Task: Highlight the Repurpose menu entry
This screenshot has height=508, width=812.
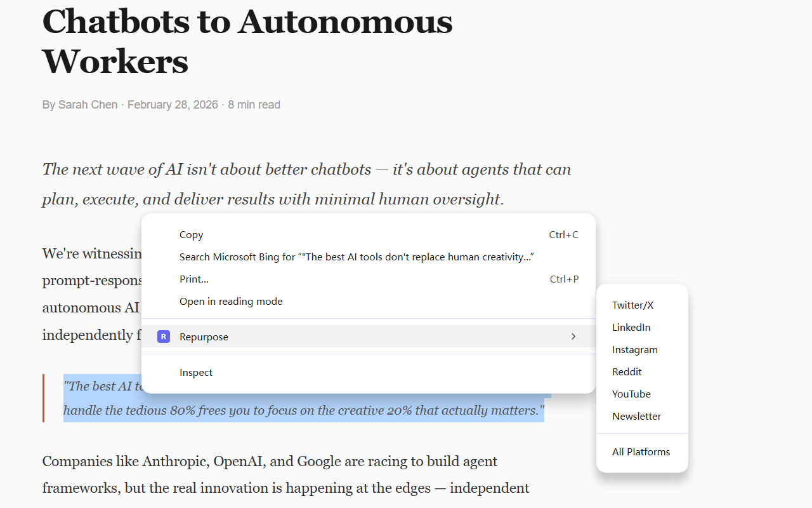Action: click(x=204, y=337)
